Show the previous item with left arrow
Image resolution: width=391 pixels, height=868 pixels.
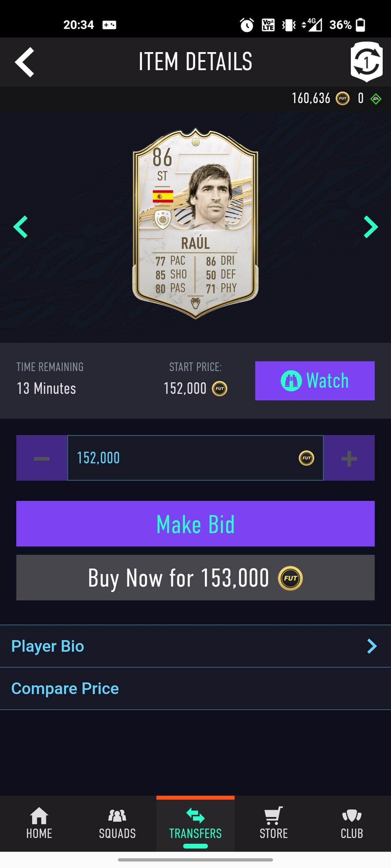21,227
